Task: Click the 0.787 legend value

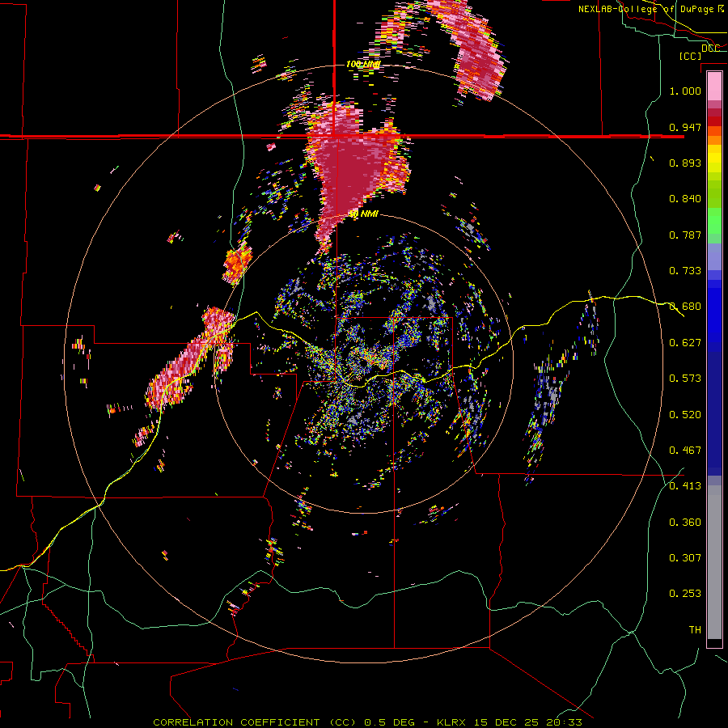Action: coord(685,235)
